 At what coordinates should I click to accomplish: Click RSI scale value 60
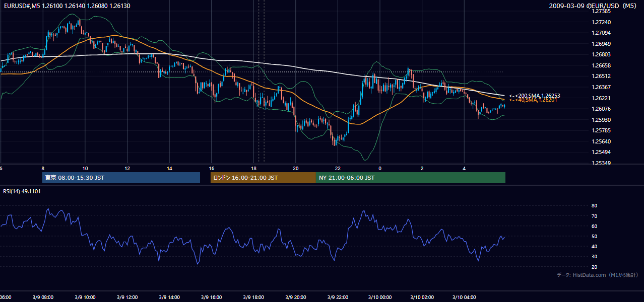[595, 226]
